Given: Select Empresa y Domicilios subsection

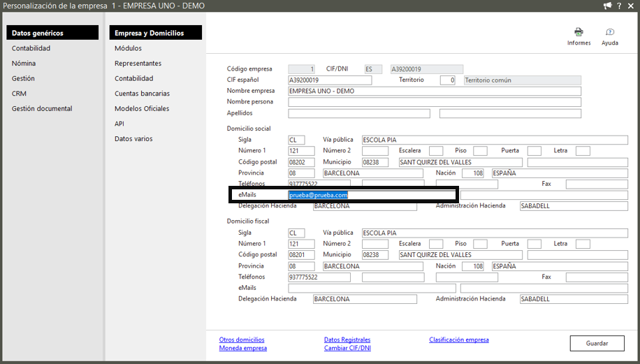Looking at the screenshot, I should tap(156, 33).
